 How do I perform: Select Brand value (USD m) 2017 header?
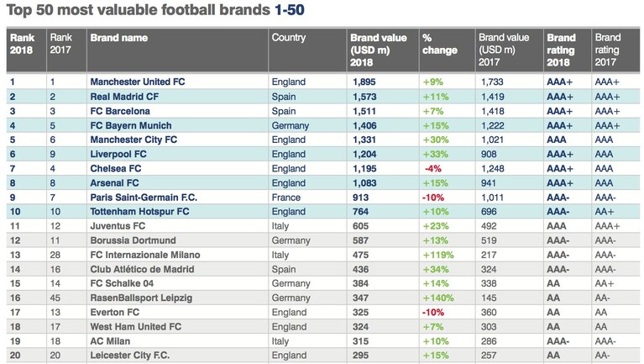[504, 50]
